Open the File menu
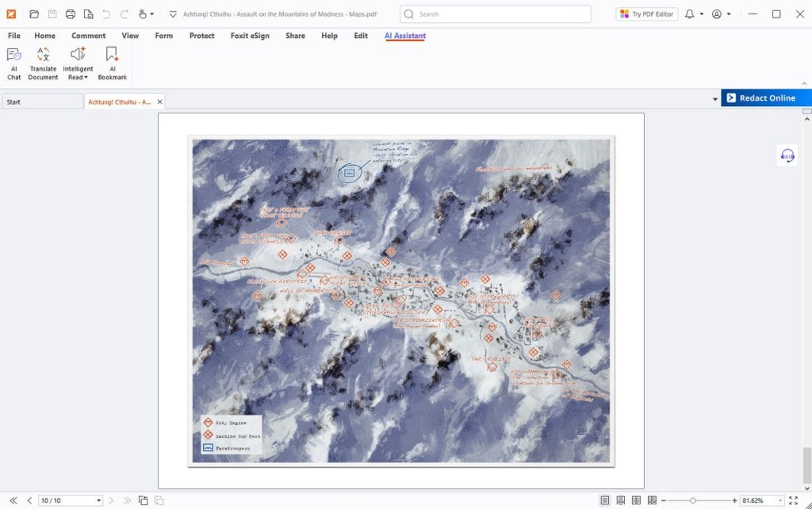Viewport: 812px width, 509px height. (x=14, y=36)
